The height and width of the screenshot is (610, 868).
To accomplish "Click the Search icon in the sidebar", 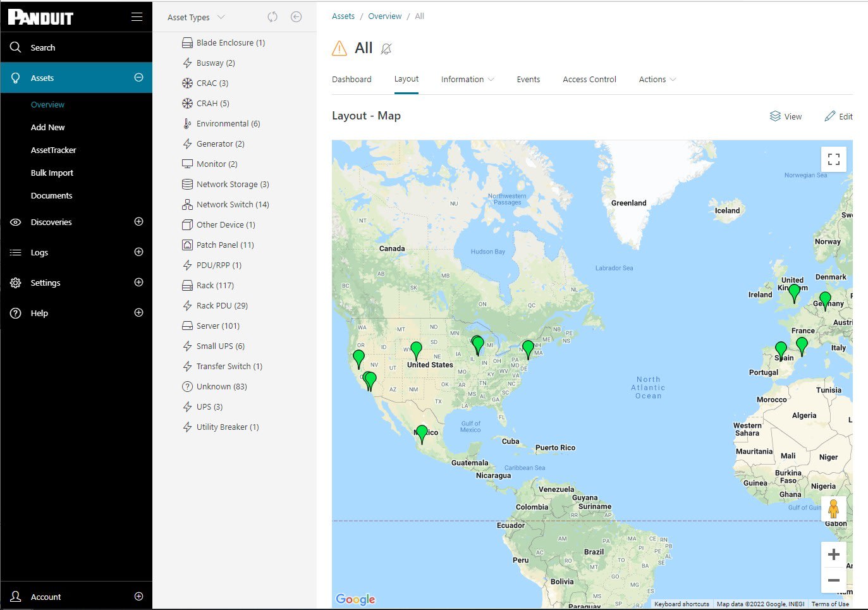I will 16,47.
